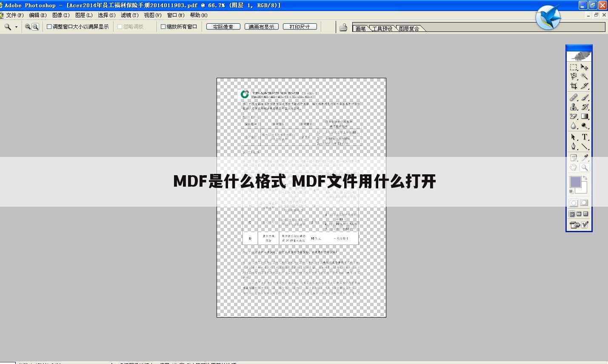Image resolution: width=608 pixels, height=364 pixels.
Task: Click the zoom-out magnifier in options bar
Action: [35, 26]
